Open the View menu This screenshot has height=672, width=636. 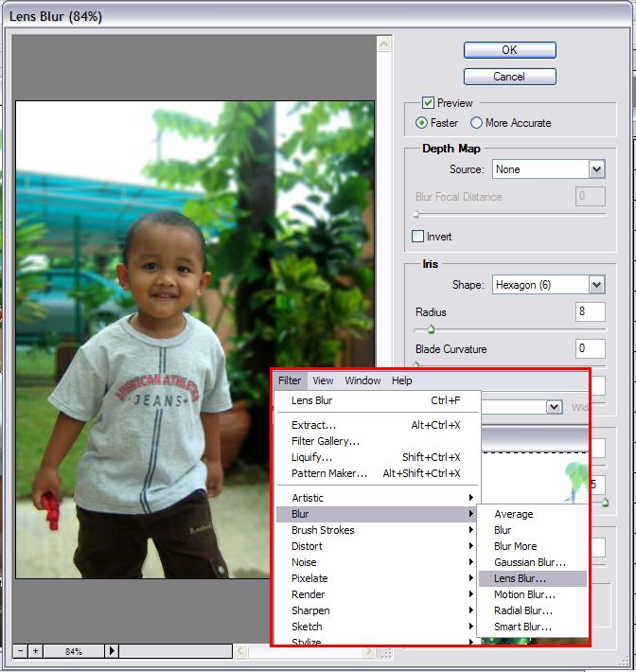pyautogui.click(x=323, y=380)
